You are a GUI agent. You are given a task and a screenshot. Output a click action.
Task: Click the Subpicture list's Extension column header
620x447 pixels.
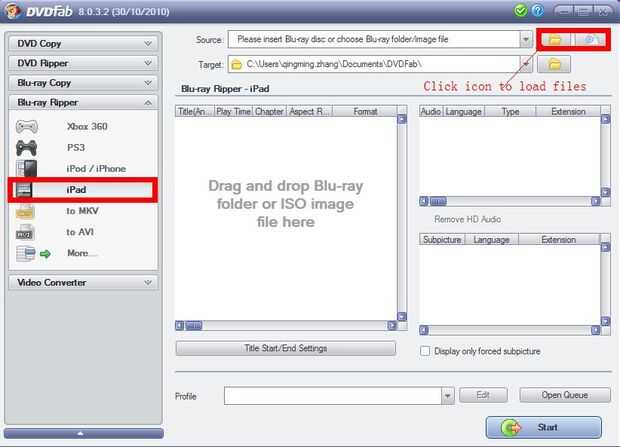pyautogui.click(x=559, y=240)
